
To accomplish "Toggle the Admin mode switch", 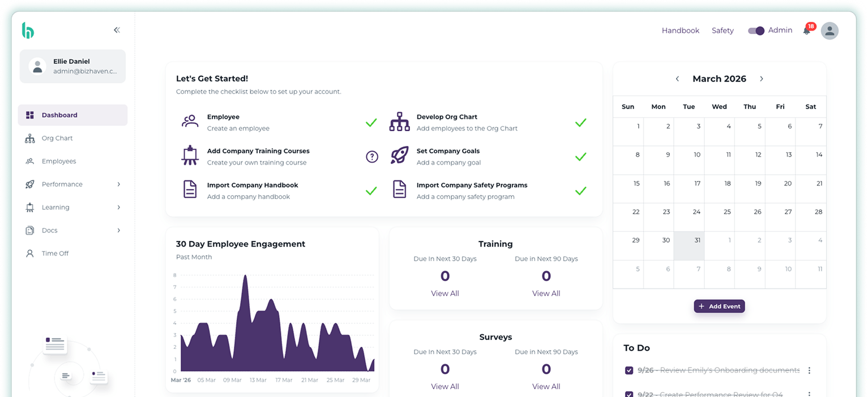I will [756, 31].
